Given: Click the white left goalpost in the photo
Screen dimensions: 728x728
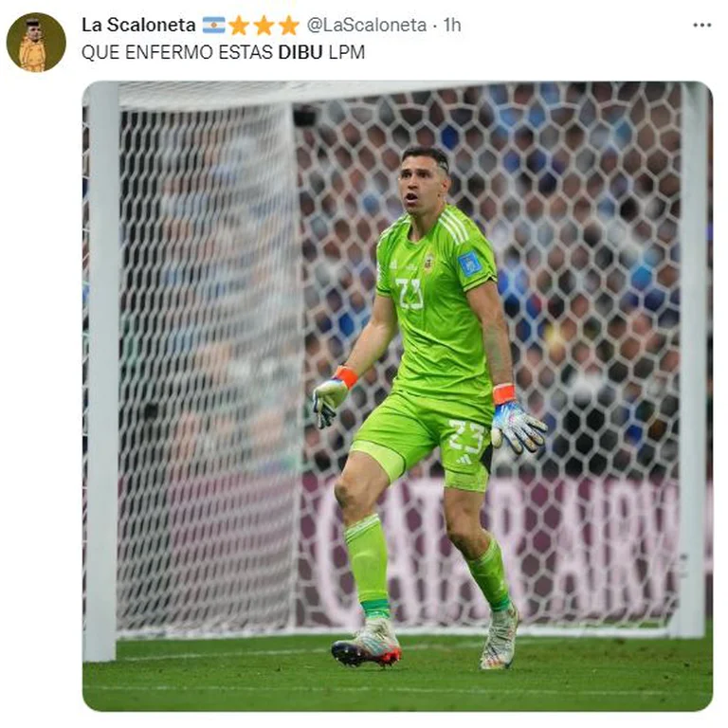Looking at the screenshot, I should click(101, 372).
